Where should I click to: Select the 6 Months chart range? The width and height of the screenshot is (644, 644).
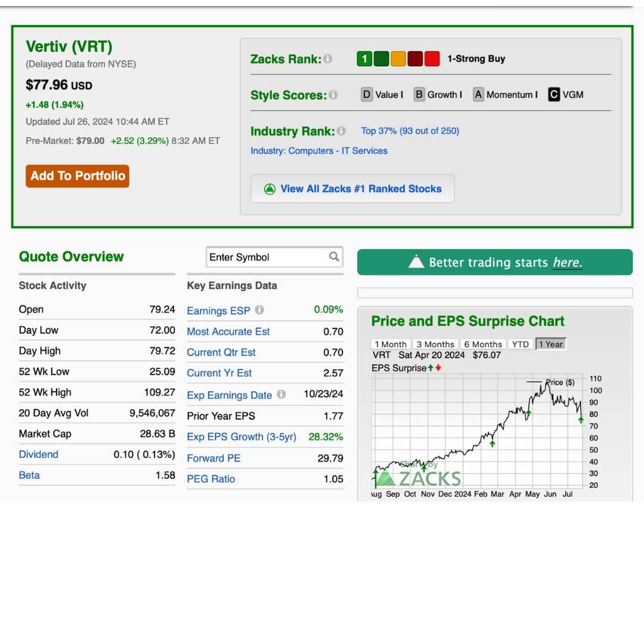pos(483,344)
